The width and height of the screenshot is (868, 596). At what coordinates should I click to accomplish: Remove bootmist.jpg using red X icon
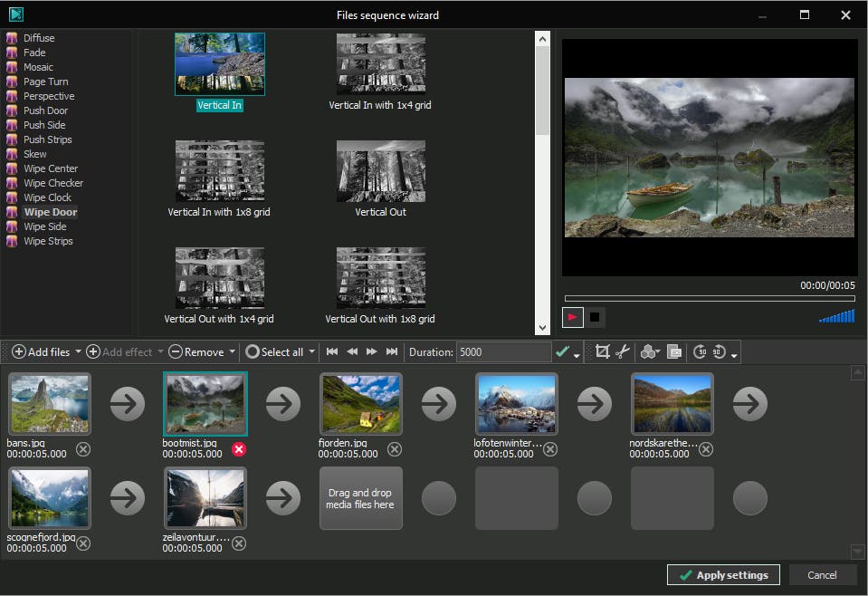[239, 449]
